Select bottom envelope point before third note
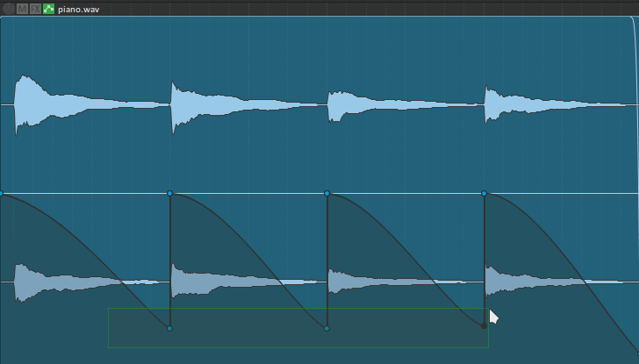The width and height of the screenshot is (639, 364). point(327,328)
